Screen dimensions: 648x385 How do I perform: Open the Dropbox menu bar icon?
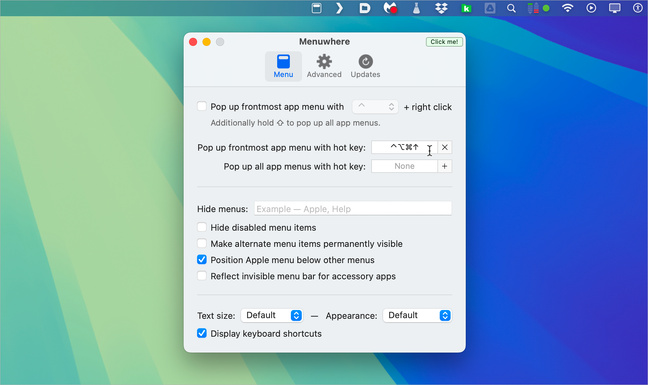[x=441, y=8]
